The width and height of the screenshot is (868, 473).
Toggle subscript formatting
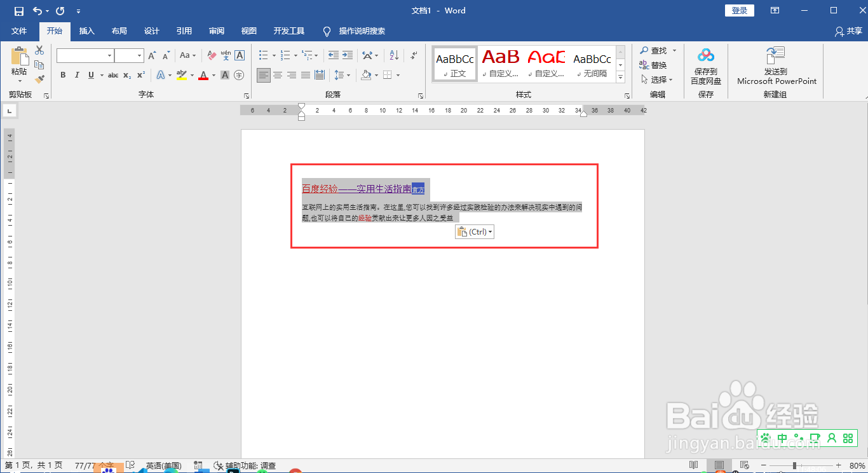click(x=127, y=75)
